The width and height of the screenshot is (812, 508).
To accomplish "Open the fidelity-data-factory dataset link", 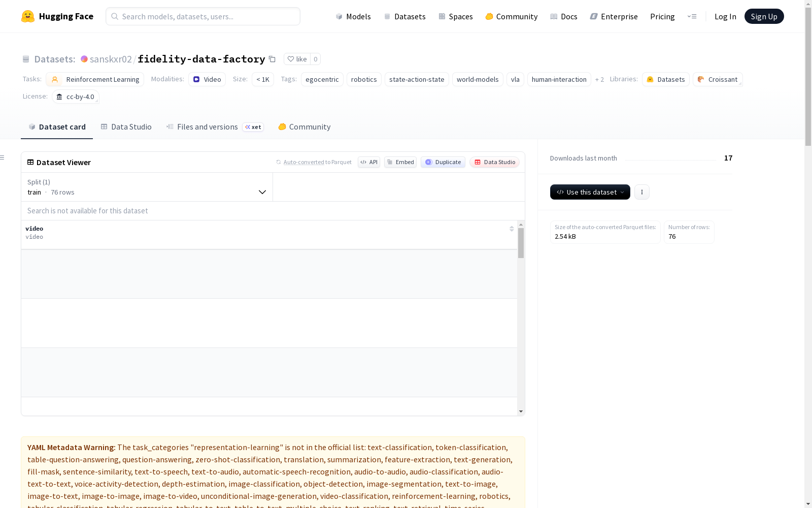I will pyautogui.click(x=201, y=59).
